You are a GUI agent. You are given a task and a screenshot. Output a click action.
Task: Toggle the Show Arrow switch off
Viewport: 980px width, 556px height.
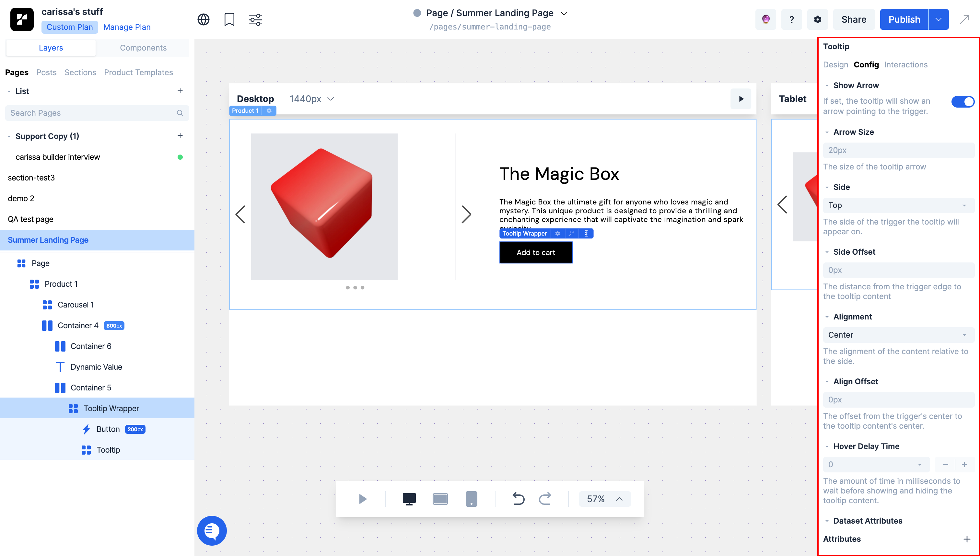pos(962,102)
